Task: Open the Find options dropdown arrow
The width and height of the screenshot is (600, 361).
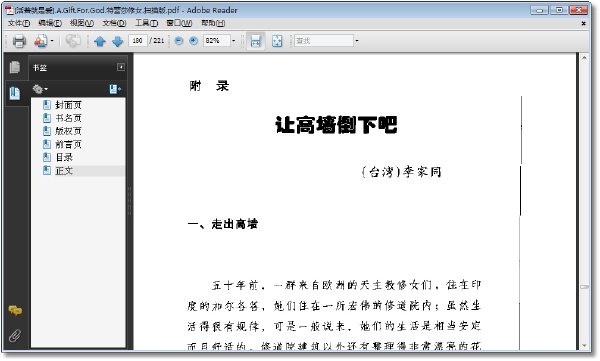Action: [x=357, y=41]
